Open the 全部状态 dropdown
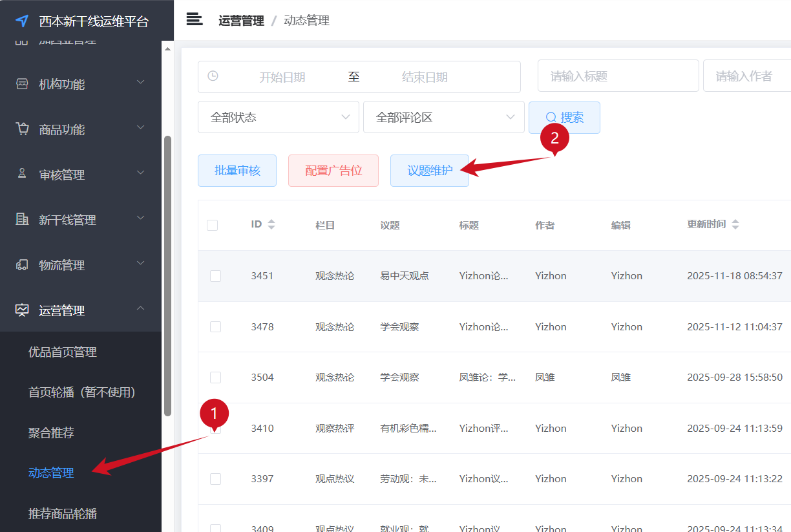Image resolution: width=791 pixels, height=532 pixels. tap(279, 117)
